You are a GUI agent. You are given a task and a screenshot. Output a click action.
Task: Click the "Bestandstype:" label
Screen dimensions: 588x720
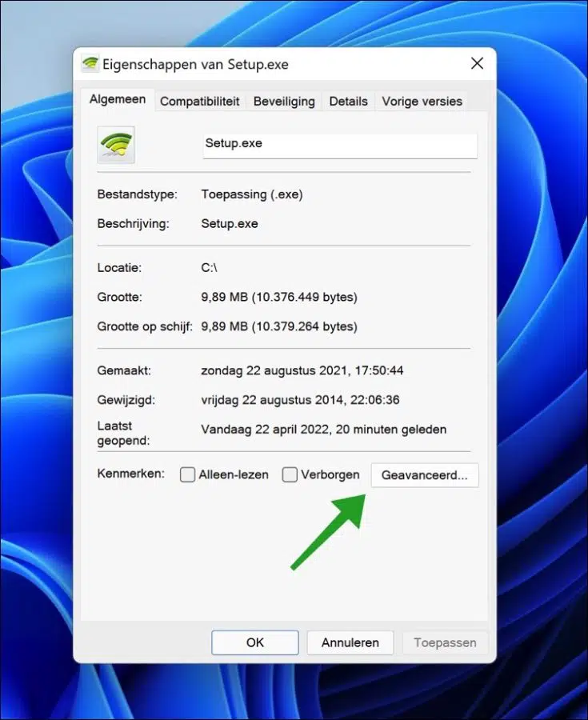pos(138,194)
